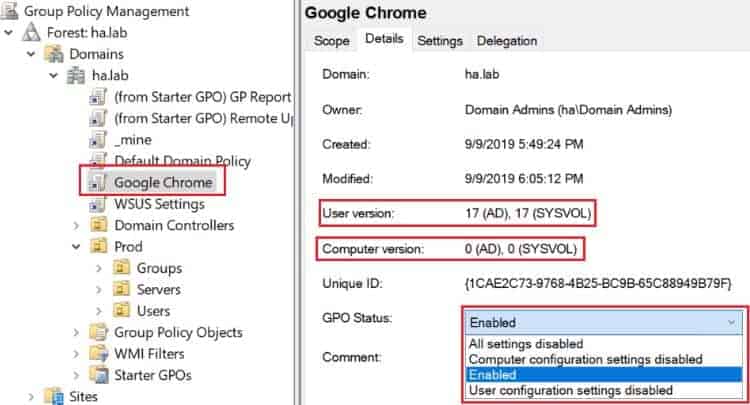This screenshot has height=405, width=750.
Task: Click the Google Chrome GPO icon
Action: pos(98,182)
